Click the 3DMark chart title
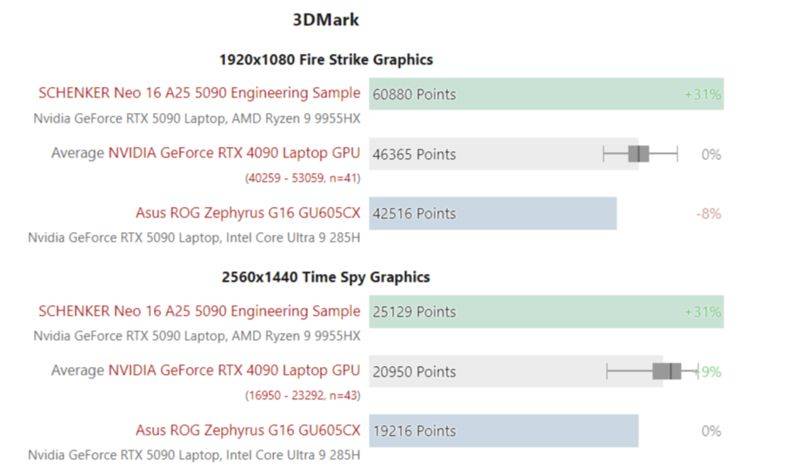Screen dimensions: 800x467 (x=326, y=19)
